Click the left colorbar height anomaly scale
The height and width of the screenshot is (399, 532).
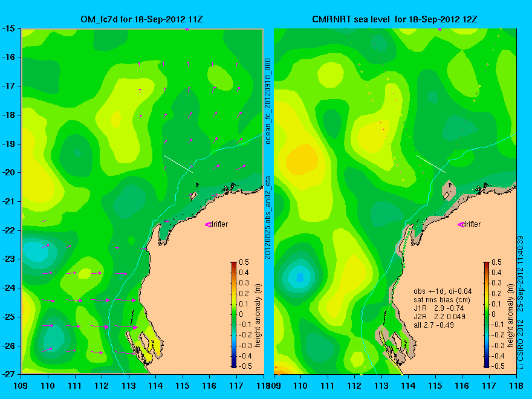coord(234,315)
